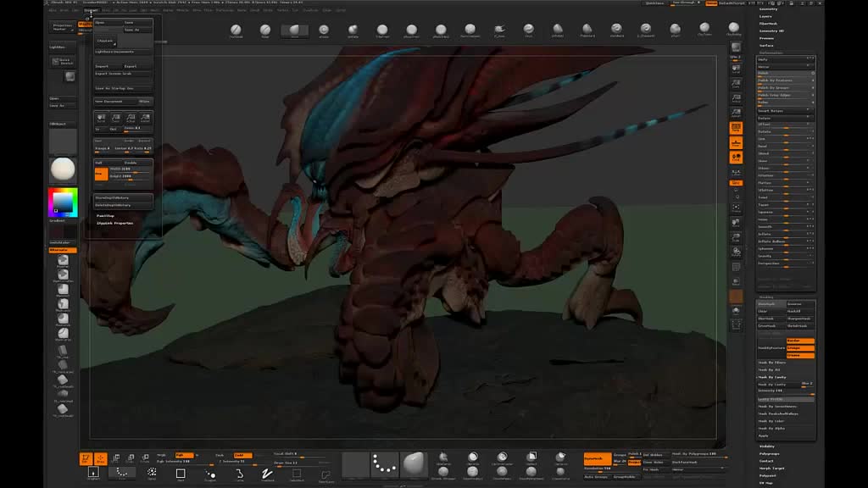Choose the rectangle stroke icon bottom row

click(x=181, y=474)
